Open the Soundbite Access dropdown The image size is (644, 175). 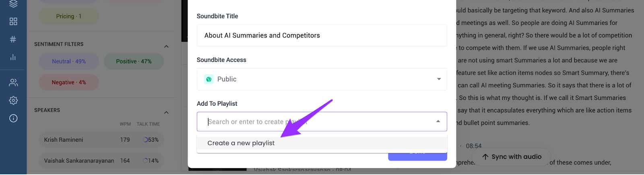pyautogui.click(x=322, y=79)
